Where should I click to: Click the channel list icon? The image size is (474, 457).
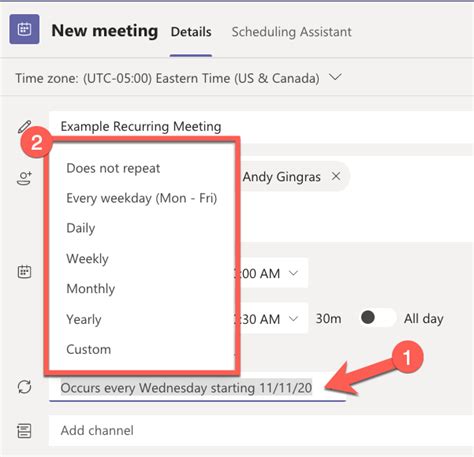(24, 431)
